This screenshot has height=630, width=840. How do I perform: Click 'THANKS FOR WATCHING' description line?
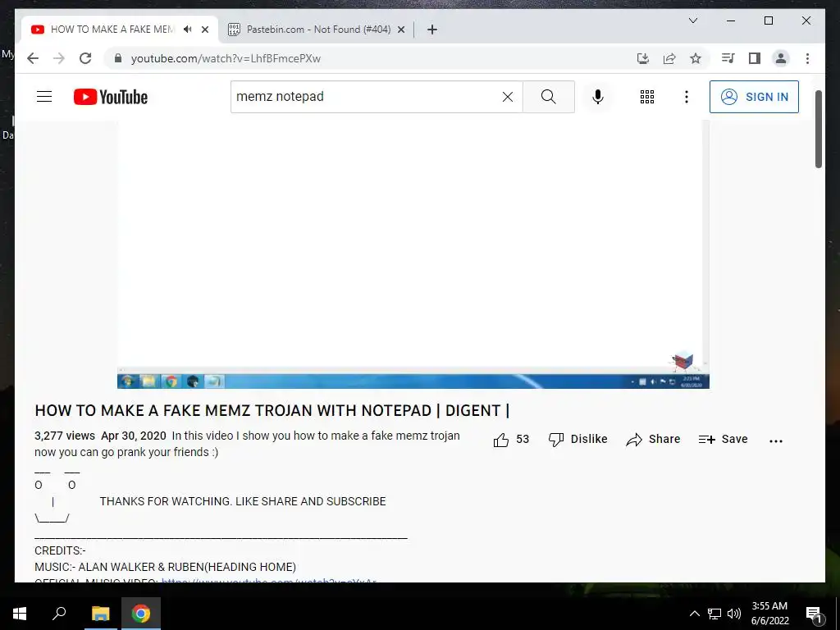coord(243,502)
